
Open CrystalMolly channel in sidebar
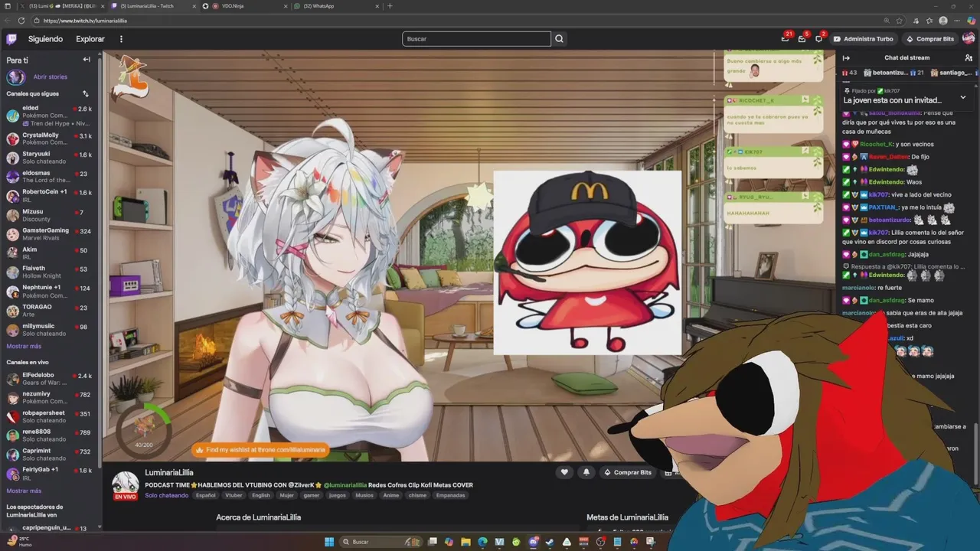point(51,139)
